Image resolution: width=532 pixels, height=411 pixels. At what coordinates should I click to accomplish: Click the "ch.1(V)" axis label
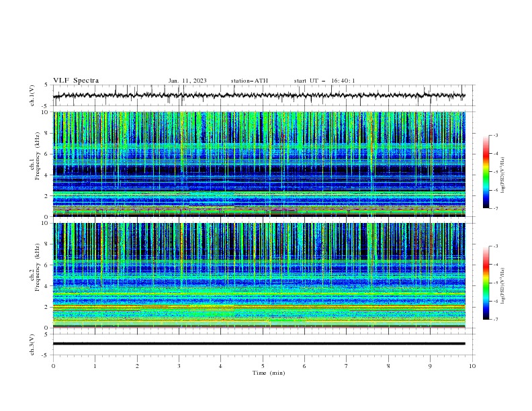pos(32,95)
